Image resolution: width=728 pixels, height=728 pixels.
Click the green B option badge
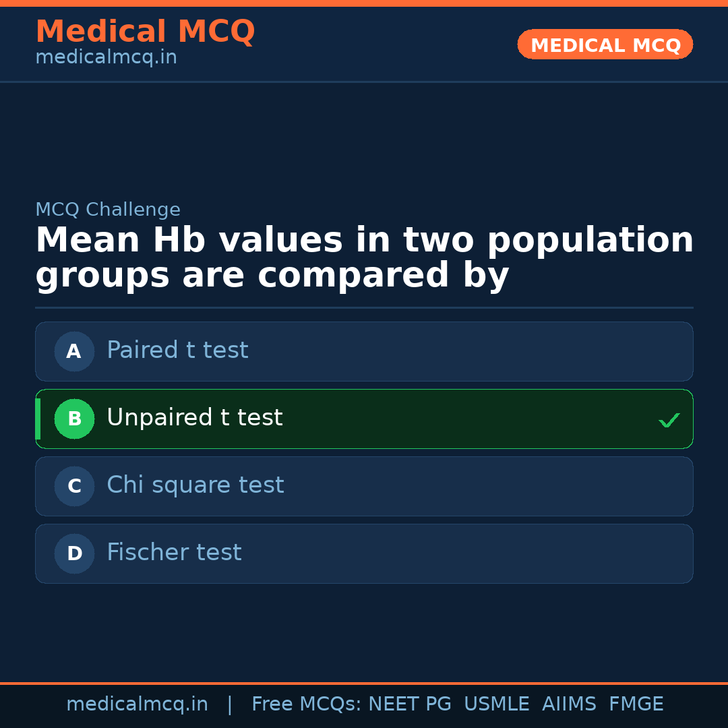(x=74, y=419)
